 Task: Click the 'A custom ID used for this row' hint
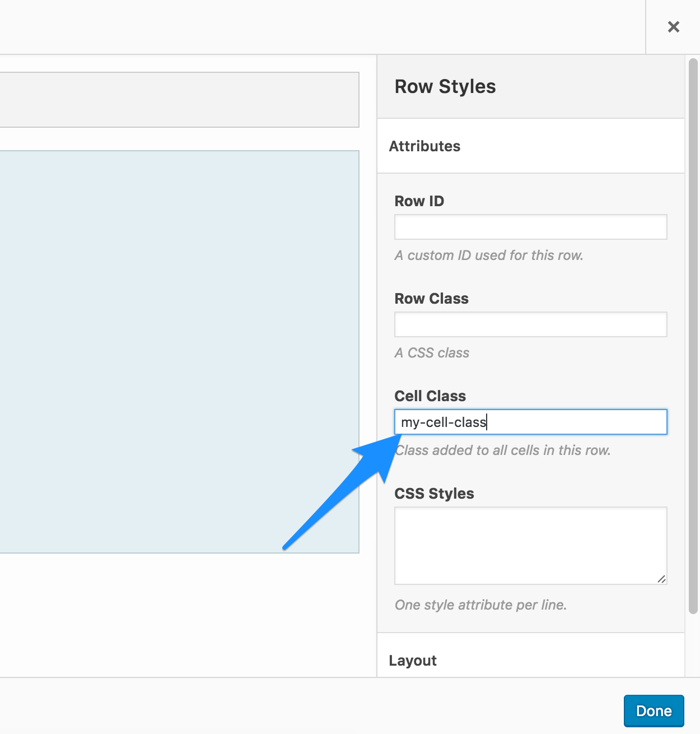click(x=489, y=255)
